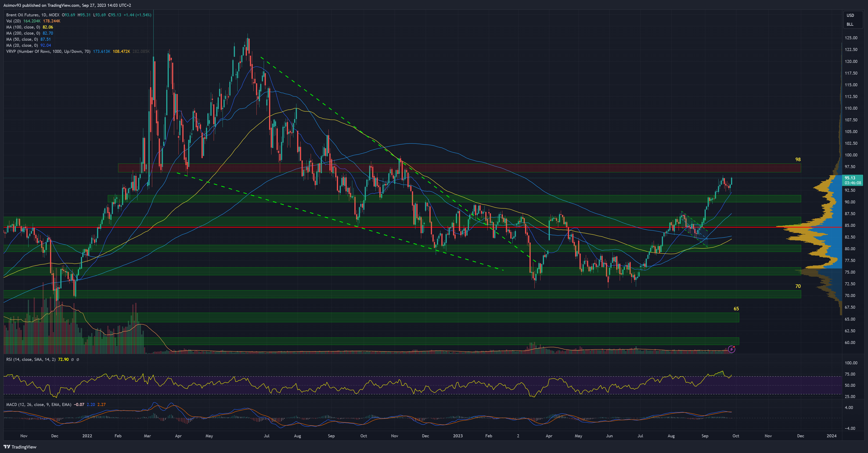The image size is (868, 453).
Task: Select the MA (50, close, 0) legend
Action: [x=22, y=39]
